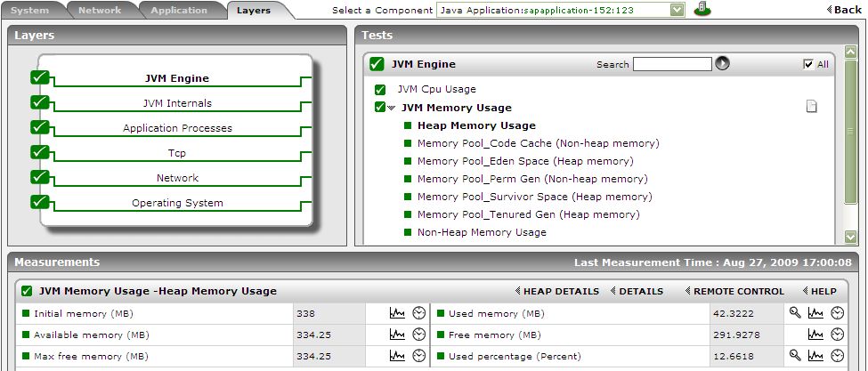
Task: Select Memory Pool_Tenured Gen (Heap memory)
Action: click(x=528, y=214)
